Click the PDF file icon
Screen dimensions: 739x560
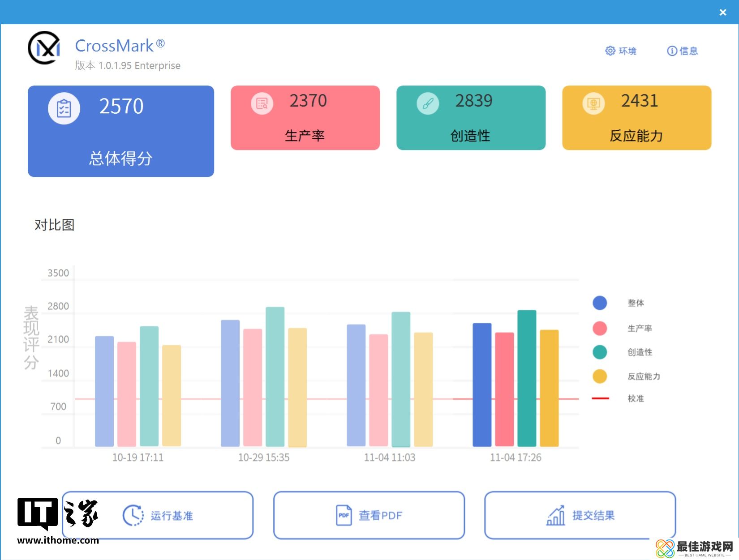344,515
